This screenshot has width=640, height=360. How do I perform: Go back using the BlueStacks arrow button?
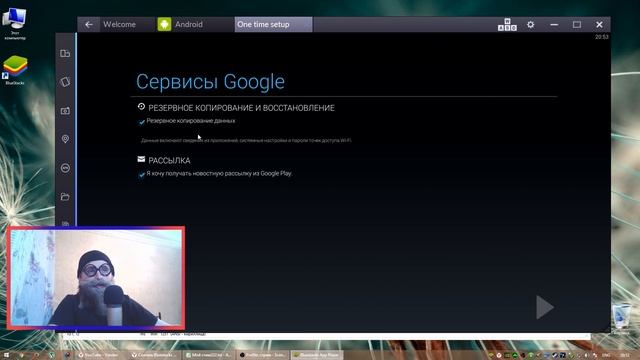coord(89,24)
